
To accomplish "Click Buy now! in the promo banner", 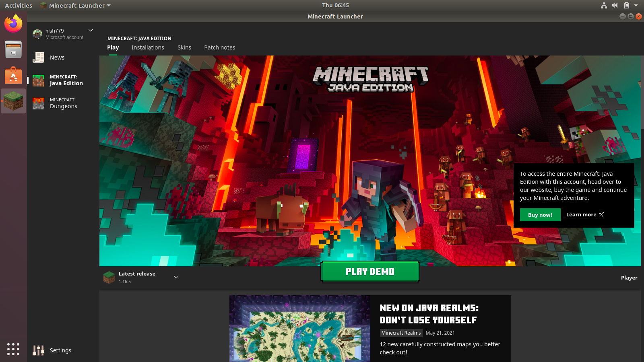I will pyautogui.click(x=540, y=214).
